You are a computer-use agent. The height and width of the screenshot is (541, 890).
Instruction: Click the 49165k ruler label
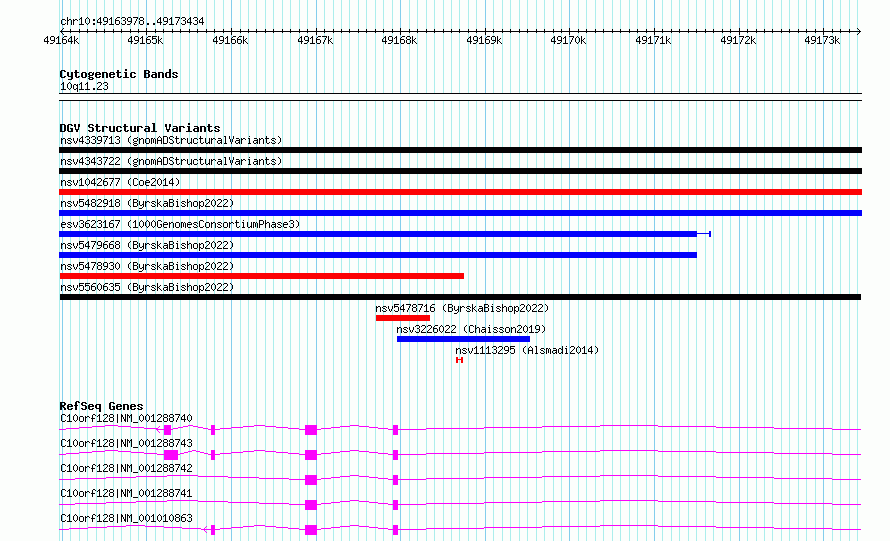[145, 40]
